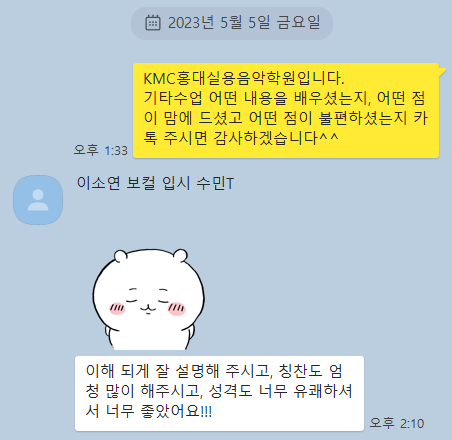This screenshot has width=452, height=440.
Task: Select the white received message bubble
Action: (x=219, y=393)
